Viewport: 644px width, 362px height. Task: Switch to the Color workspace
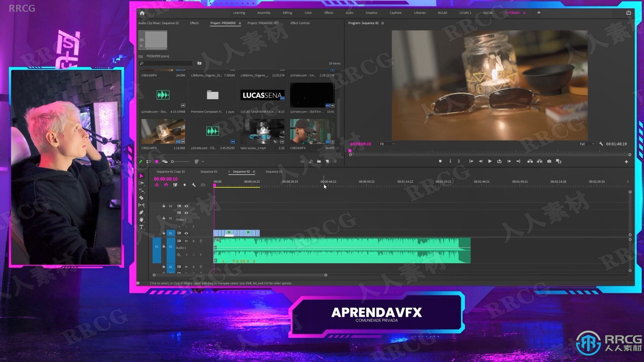308,13
